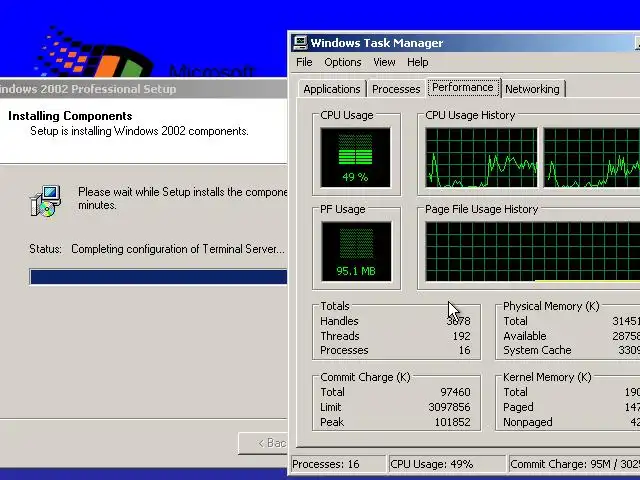Click the first CPU Usage History graph

point(481,158)
